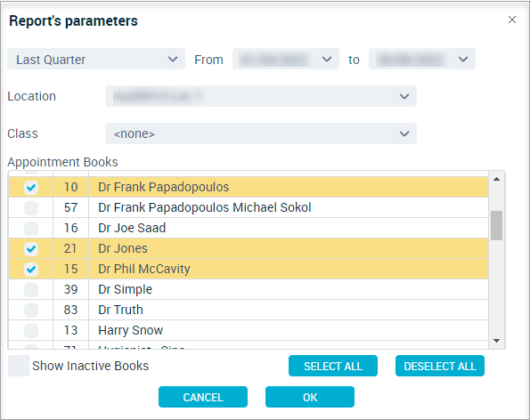This screenshot has height=420, width=530.
Task: Uncheck Dr Phil McCavity checkbox
Action: pos(31,270)
